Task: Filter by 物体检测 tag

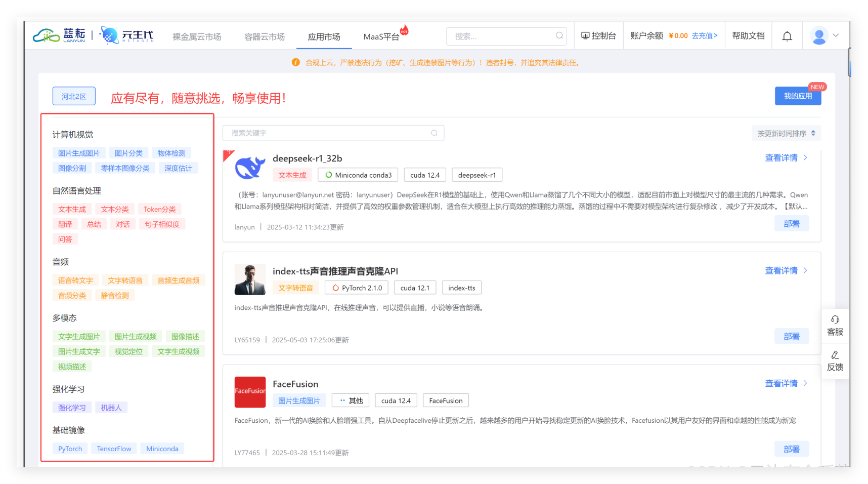Action: (171, 153)
